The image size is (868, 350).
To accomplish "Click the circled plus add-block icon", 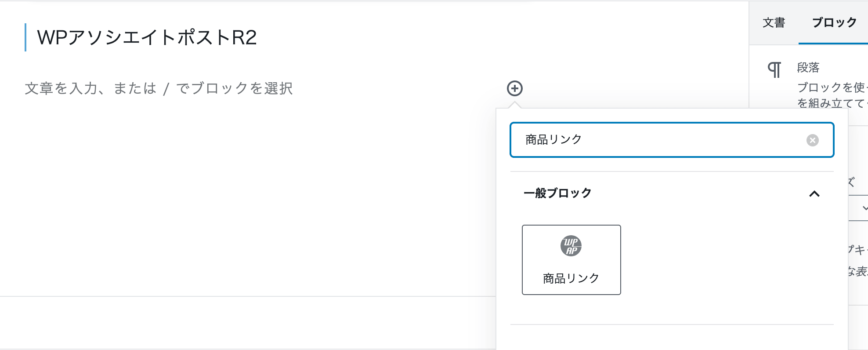I will pos(515,88).
